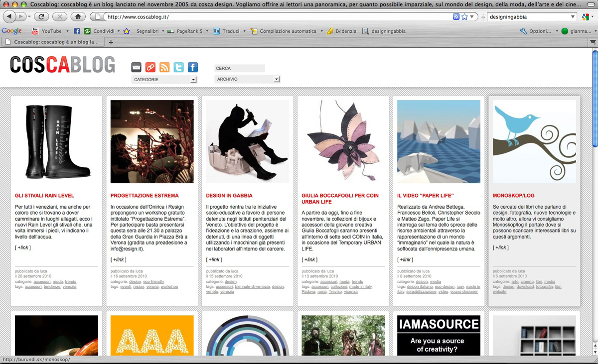Open the PROGETTAZIONE ESTREMA article
The height and width of the screenshot is (364, 598).
click(145, 196)
